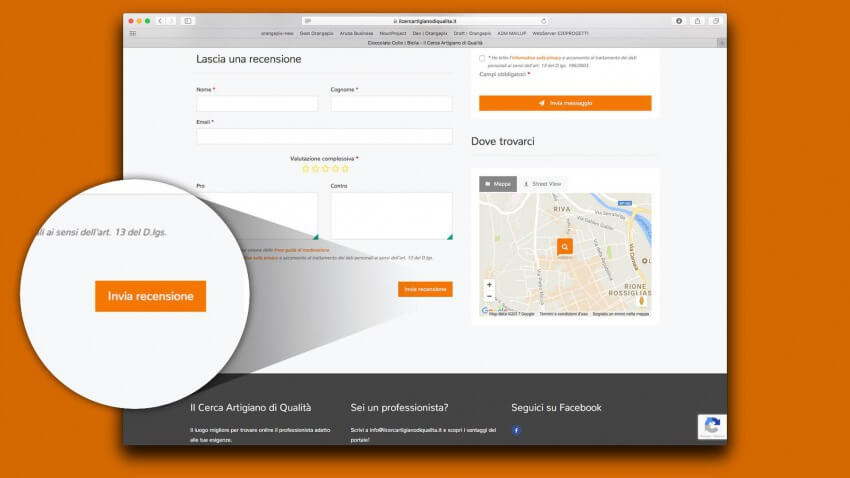Screen dimensions: 850x478
Task: Switch to the Street View tab
Action: click(542, 184)
